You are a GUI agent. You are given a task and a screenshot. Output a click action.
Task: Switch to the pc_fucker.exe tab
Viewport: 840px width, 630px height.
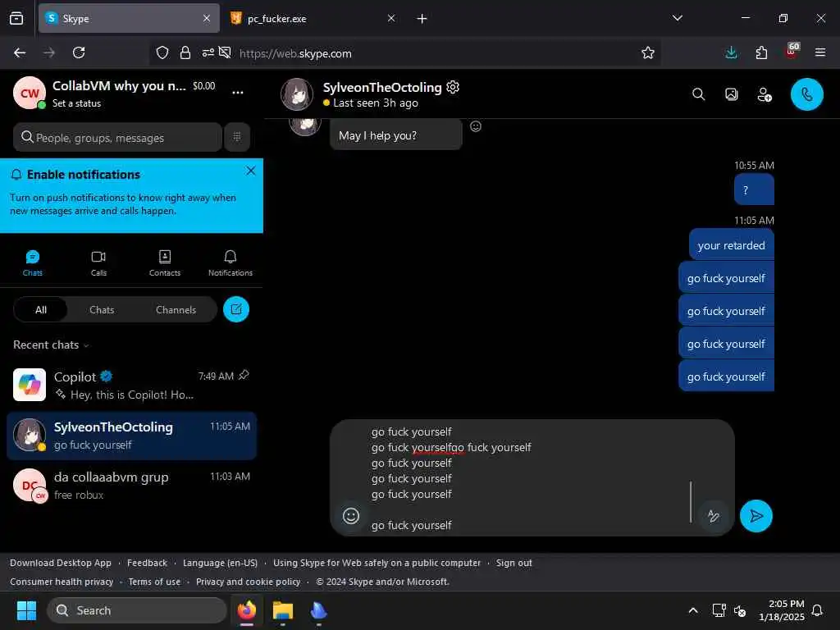click(313, 19)
